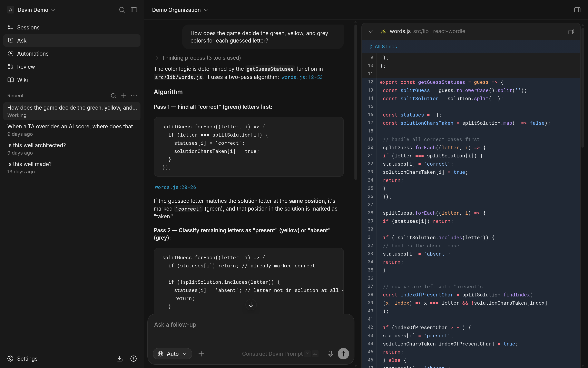Start new conversation with plus icon

124,96
